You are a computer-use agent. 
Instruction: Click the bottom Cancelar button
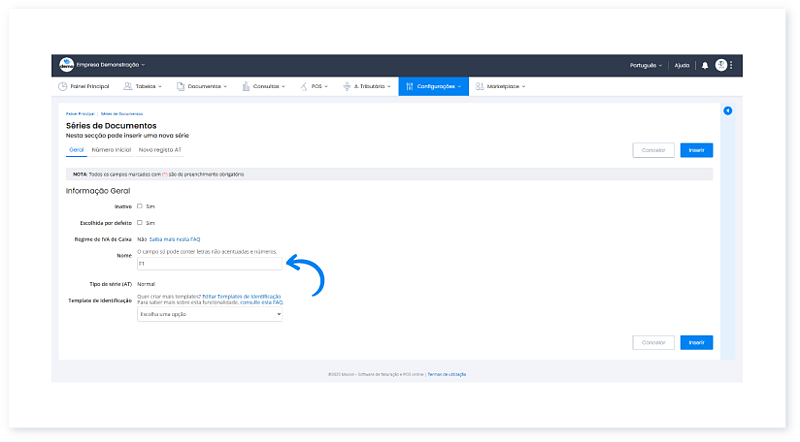pos(653,342)
